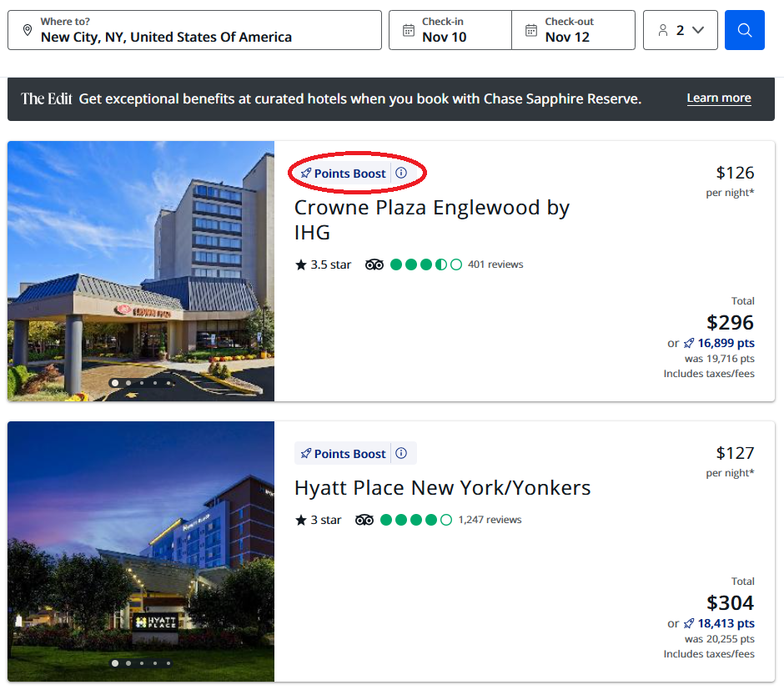The height and width of the screenshot is (690, 784).
Task: Select second carousel dot on Crowne Plaza photo
Action: point(128,383)
